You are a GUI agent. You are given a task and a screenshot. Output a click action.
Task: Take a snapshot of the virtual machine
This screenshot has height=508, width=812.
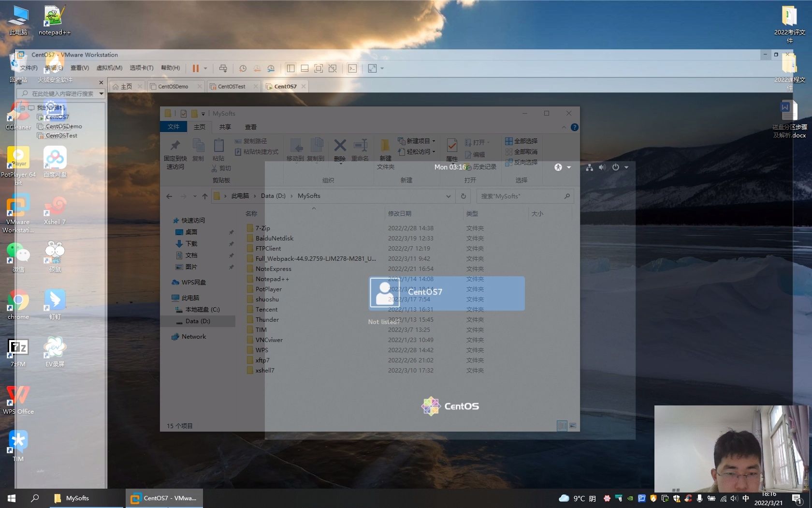pos(243,68)
